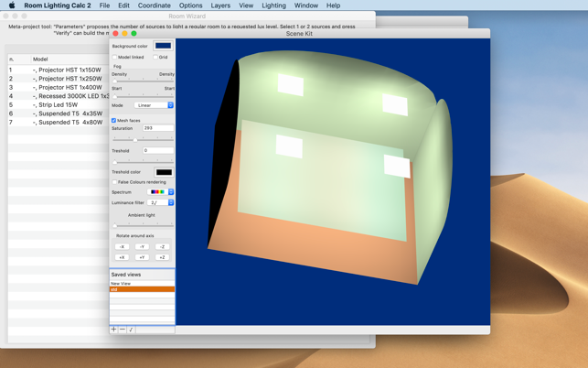Screen dimensions: 588x368
Task: Select the New View saved view
Action: point(142,284)
